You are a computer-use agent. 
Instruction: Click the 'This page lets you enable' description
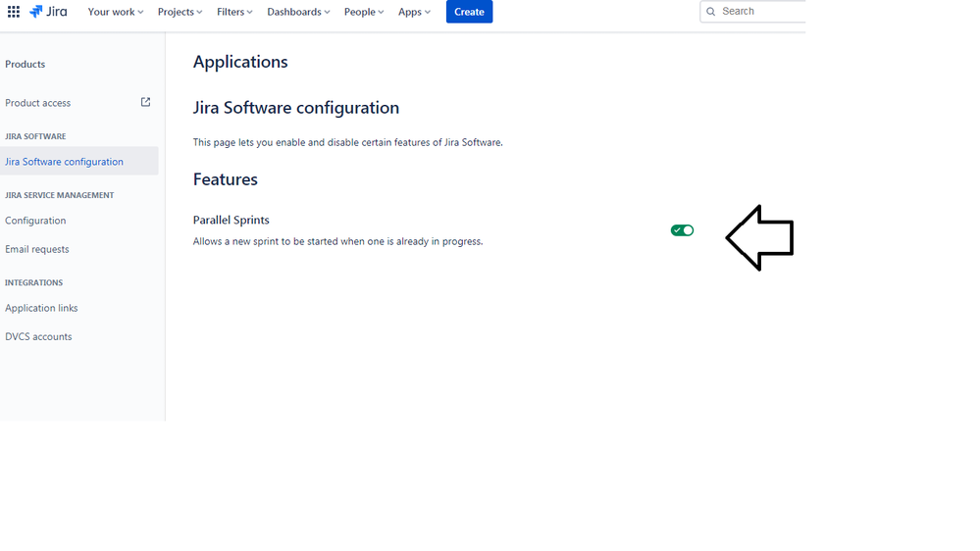click(347, 142)
